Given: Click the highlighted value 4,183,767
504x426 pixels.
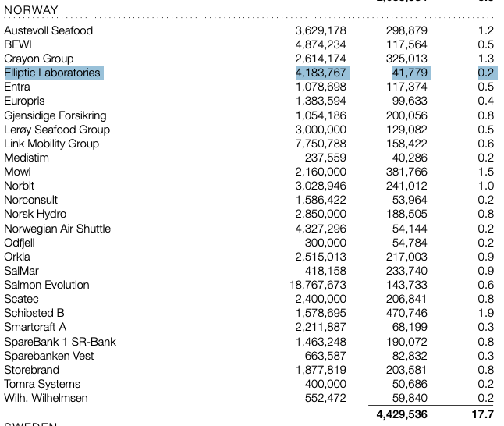Looking at the screenshot, I should coord(321,73).
